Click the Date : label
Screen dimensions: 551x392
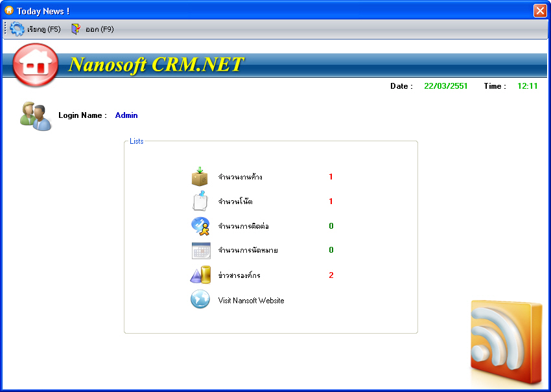(x=402, y=86)
